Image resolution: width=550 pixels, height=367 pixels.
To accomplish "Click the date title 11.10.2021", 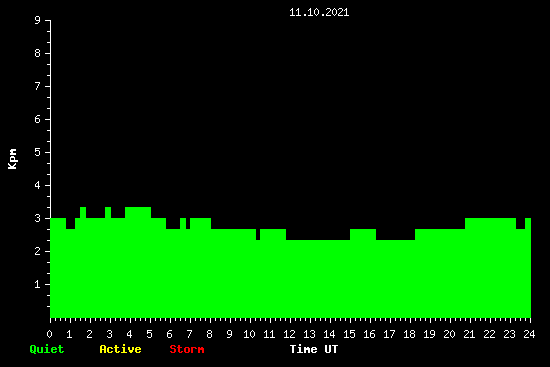I will point(319,13).
